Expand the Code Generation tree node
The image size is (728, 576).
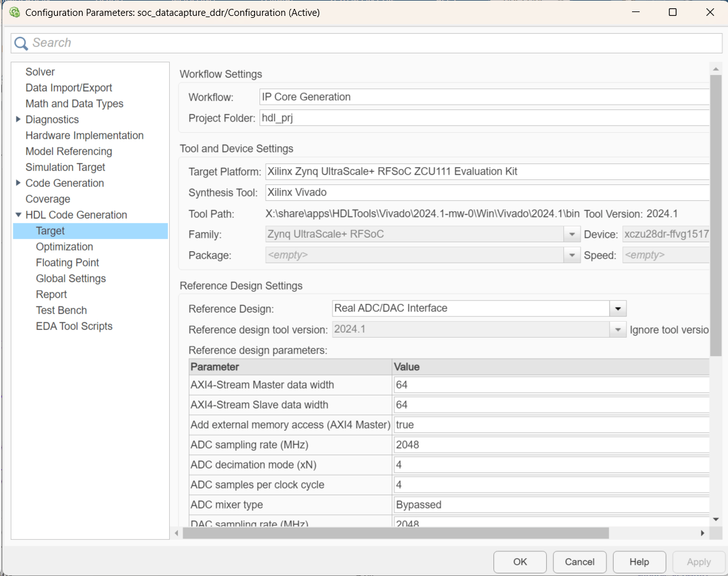pos(18,183)
